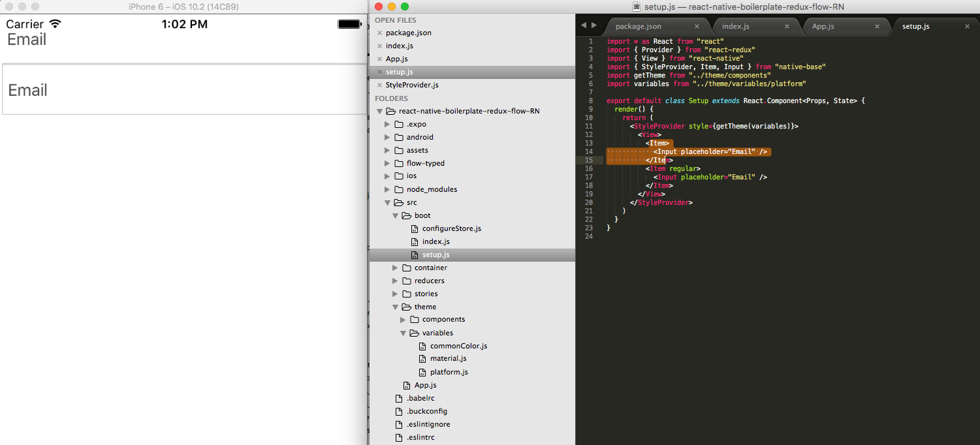
Task: Click the Email input in the simulator
Action: pyautogui.click(x=183, y=90)
